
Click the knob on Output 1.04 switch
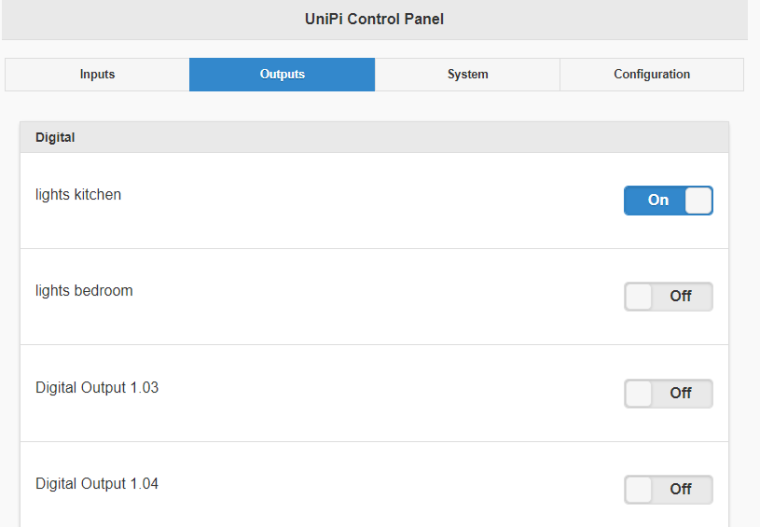[639, 490]
